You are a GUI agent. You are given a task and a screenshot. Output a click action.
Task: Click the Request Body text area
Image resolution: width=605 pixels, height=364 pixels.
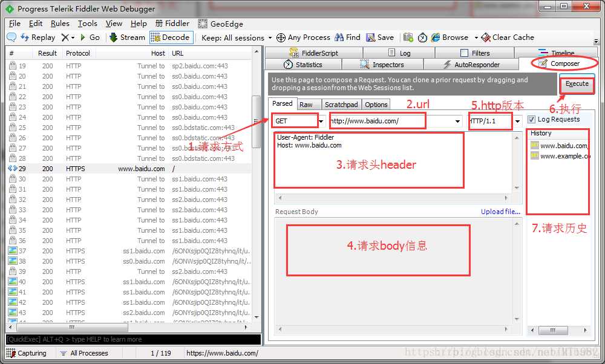pyautogui.click(x=393, y=271)
